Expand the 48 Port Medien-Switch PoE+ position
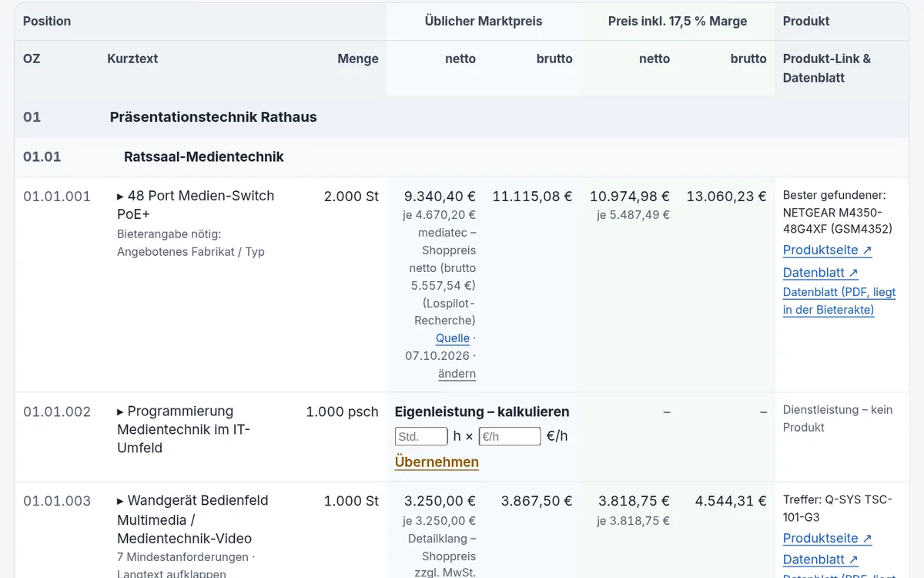 (196, 205)
